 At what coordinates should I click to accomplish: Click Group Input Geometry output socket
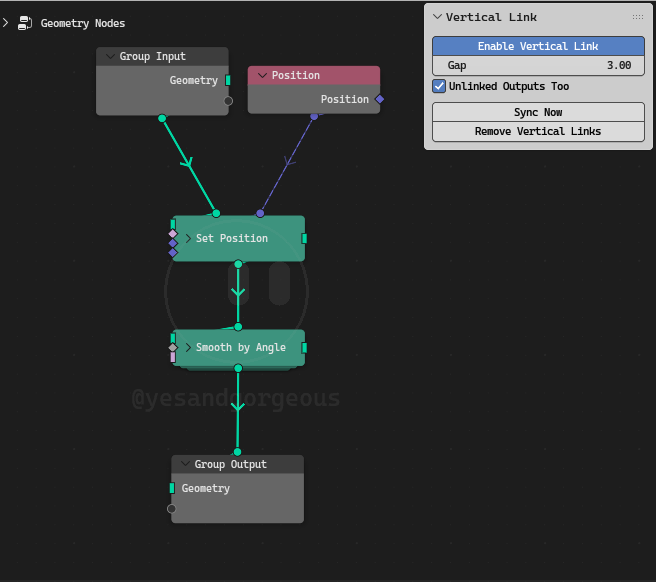click(228, 80)
